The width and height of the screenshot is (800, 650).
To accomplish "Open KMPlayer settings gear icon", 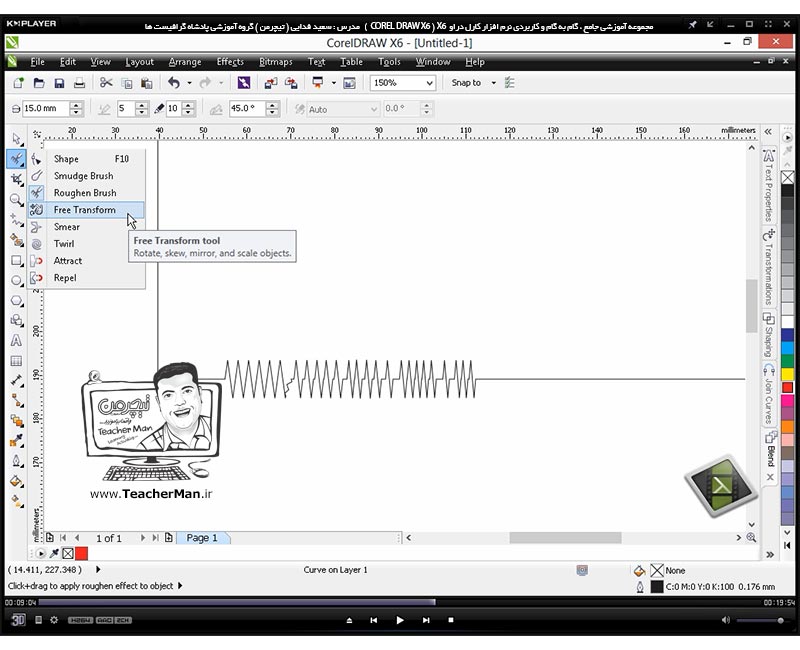I will click(x=54, y=620).
